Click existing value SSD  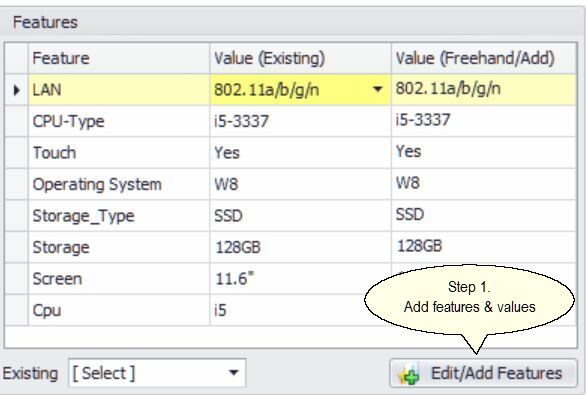pos(300,216)
